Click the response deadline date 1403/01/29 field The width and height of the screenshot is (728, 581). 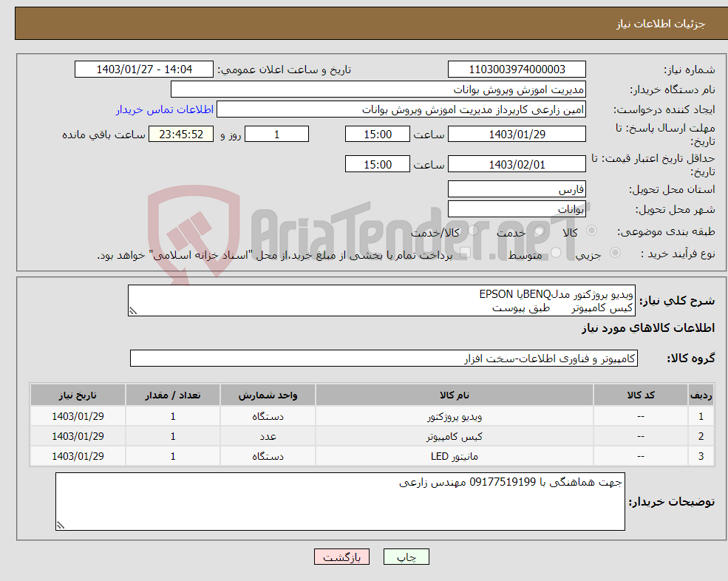coord(517,135)
